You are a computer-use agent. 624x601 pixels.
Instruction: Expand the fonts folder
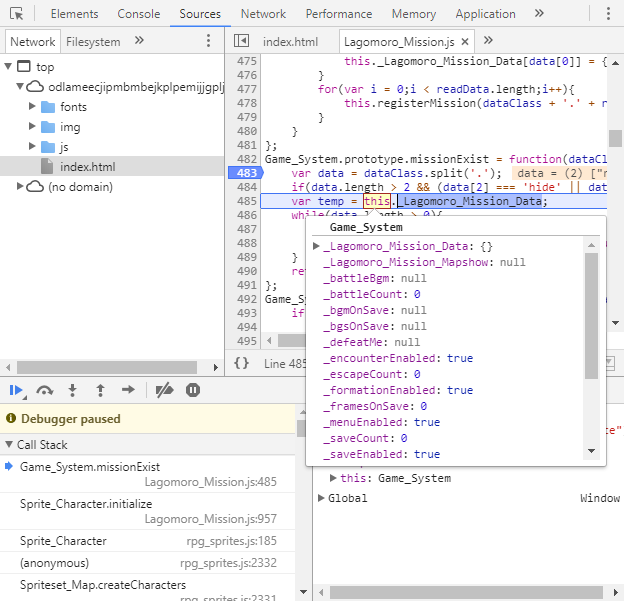(x=32, y=106)
